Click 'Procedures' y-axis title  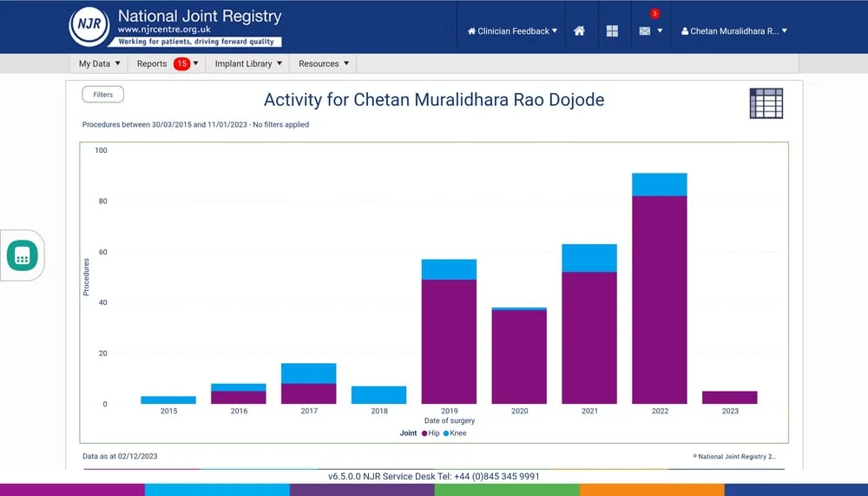point(86,277)
